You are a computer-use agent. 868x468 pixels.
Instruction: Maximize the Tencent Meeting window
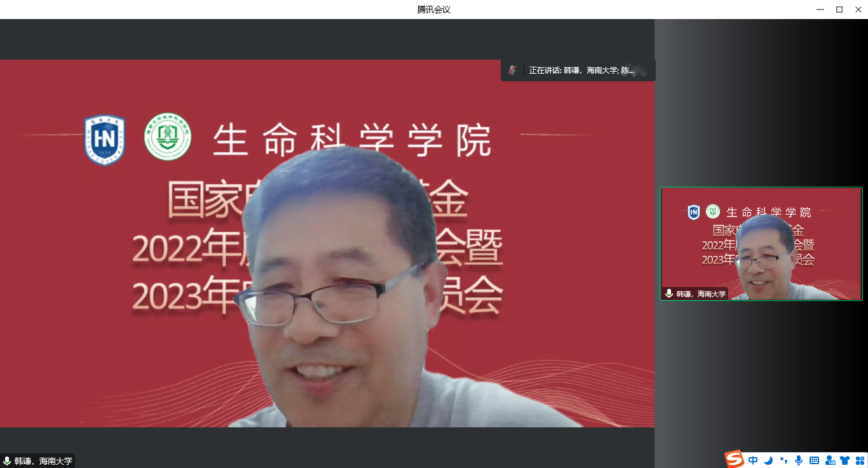[839, 10]
